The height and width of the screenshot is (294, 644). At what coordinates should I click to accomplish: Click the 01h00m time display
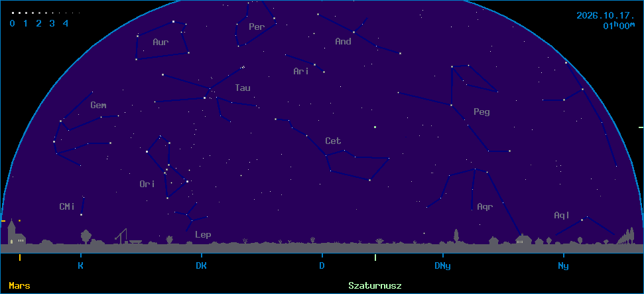[618, 25]
